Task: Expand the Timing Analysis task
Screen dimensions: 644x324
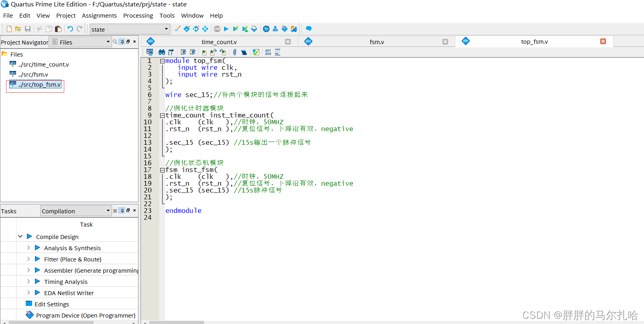Action: (x=29, y=281)
